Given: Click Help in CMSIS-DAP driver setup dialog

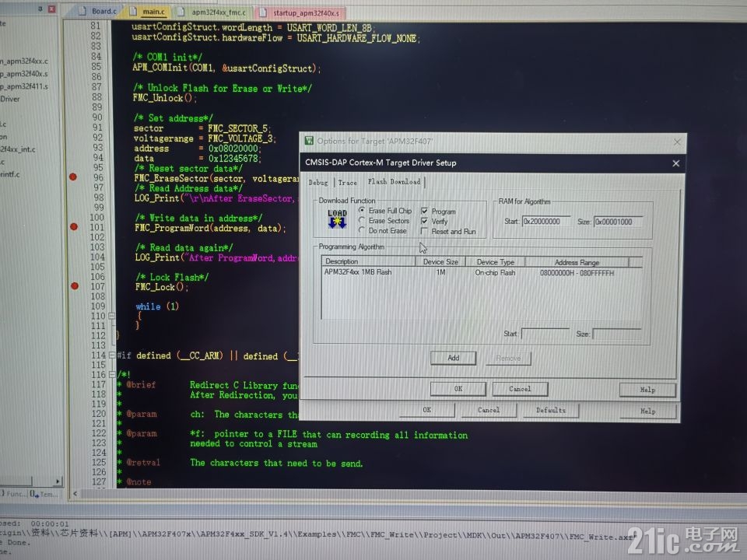Looking at the screenshot, I should coord(647,390).
